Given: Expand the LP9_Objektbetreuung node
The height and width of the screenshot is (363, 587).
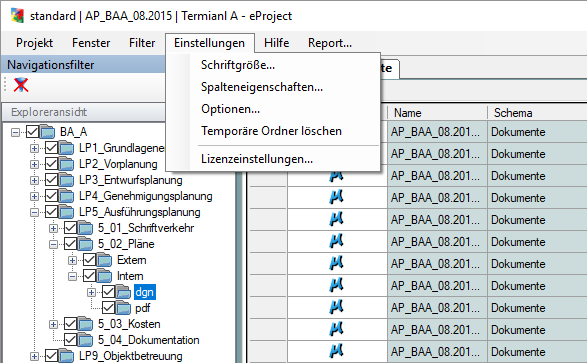Looking at the screenshot, I should (34, 356).
